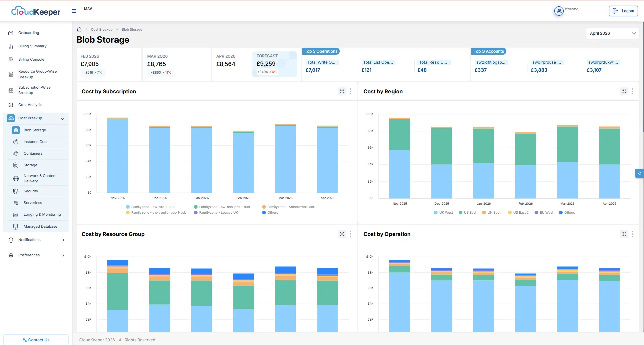644x345 pixels.
Task: Click the Containers icon
Action: [x=16, y=154]
